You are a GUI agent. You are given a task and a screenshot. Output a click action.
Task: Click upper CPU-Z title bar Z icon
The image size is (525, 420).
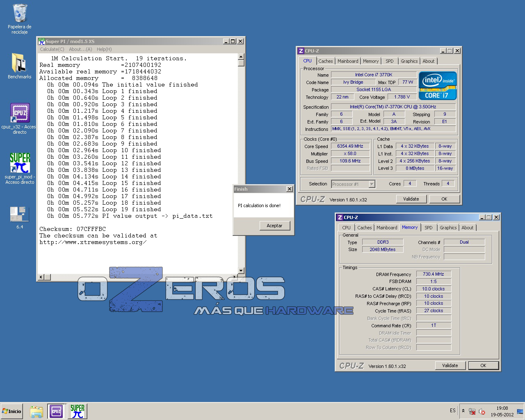[x=301, y=51]
